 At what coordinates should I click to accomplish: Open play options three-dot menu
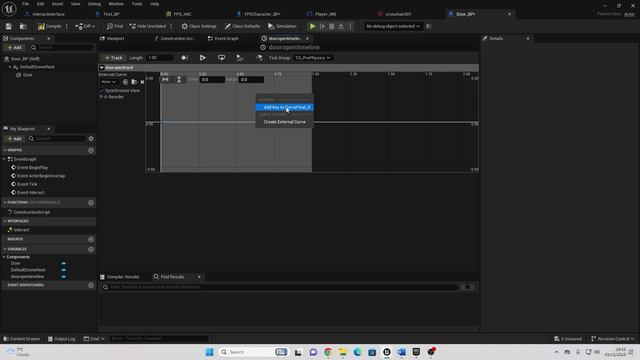(x=350, y=26)
